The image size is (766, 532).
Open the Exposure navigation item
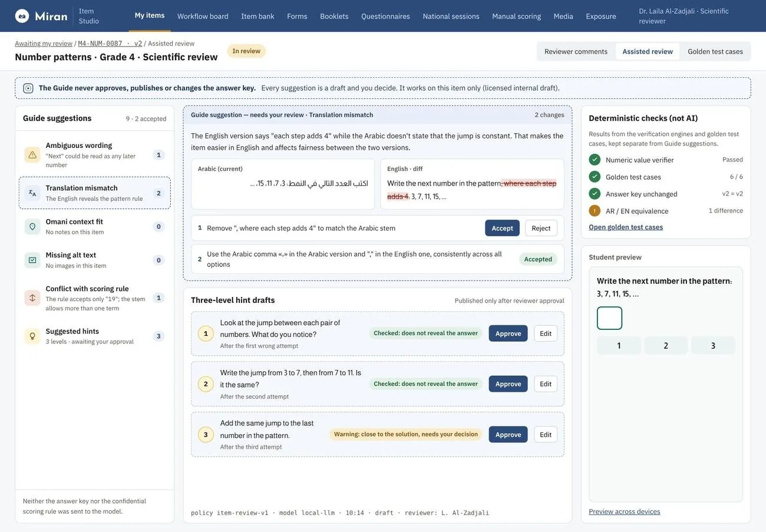601,16
